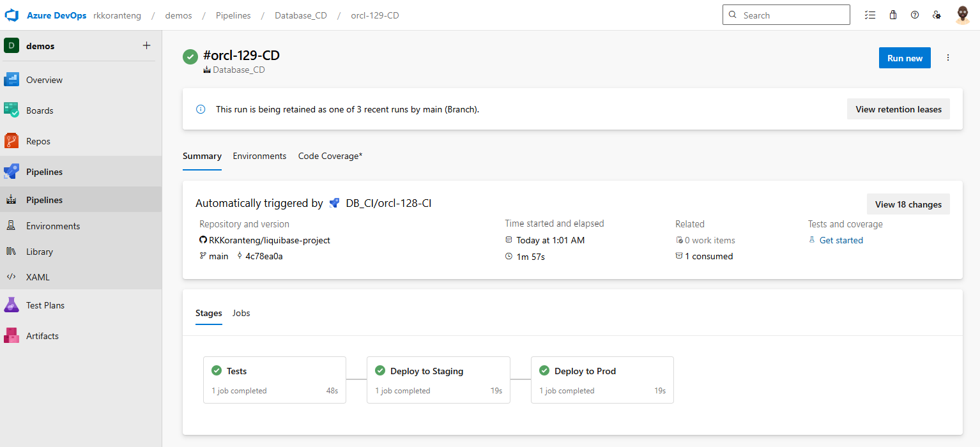Viewport: 980px width, 447px height.
Task: Click the Overview sidebar icon
Action: pos(11,80)
